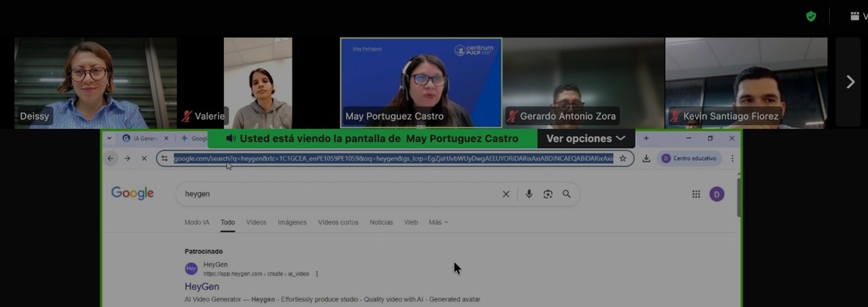
Task: Expand the Más dropdown in search tabs
Action: click(x=438, y=223)
